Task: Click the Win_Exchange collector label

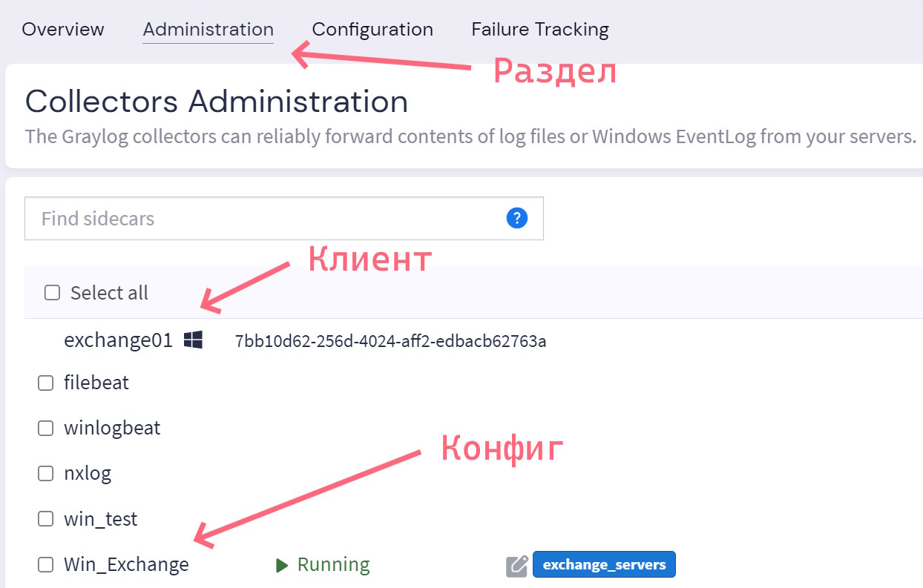Action: coord(126,565)
